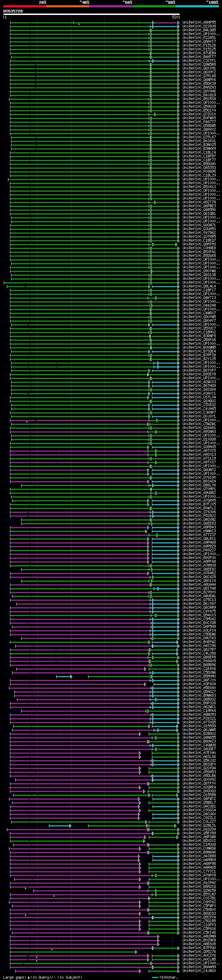Select label UniRef100_Q7PL68

pos(199,76)
